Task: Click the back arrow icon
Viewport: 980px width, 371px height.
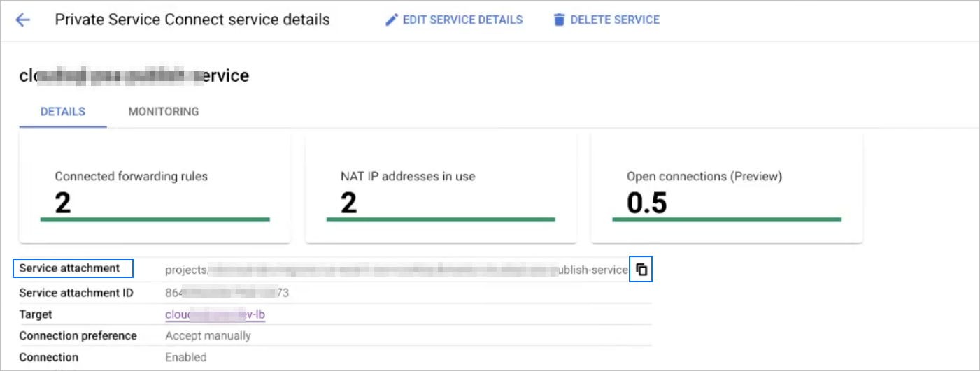Action: tap(23, 20)
